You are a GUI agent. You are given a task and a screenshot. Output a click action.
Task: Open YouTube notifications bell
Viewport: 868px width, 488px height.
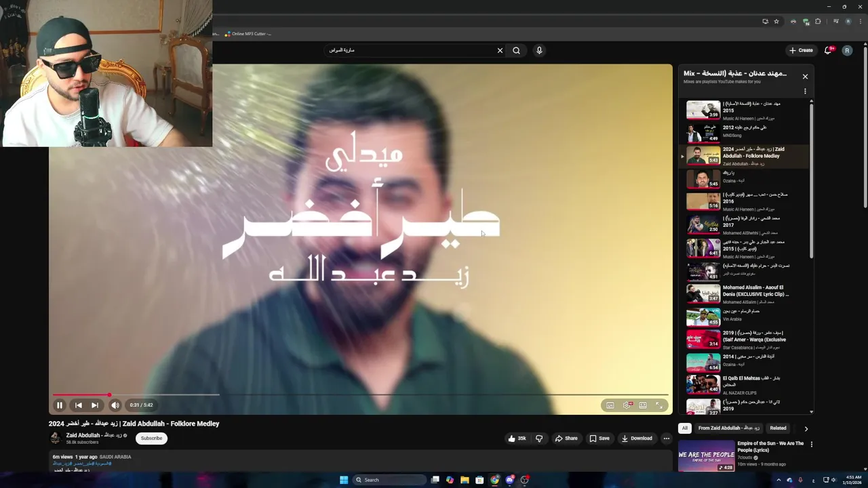pos(829,50)
